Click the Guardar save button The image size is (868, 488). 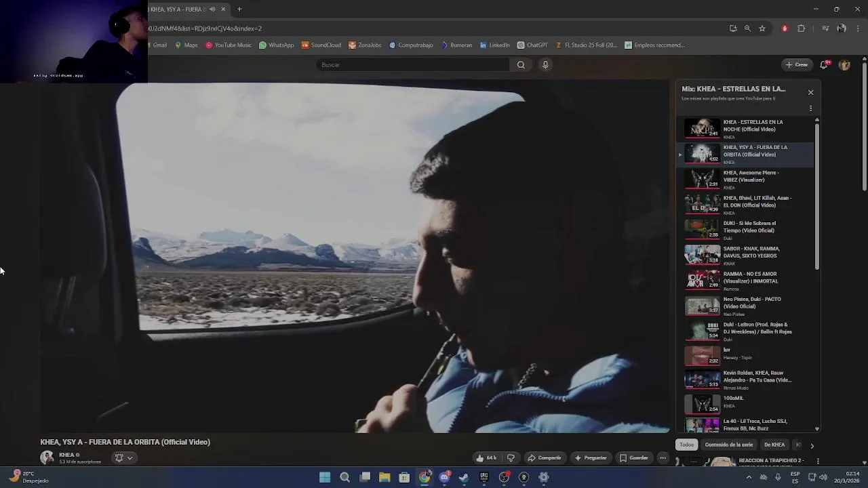(634, 458)
